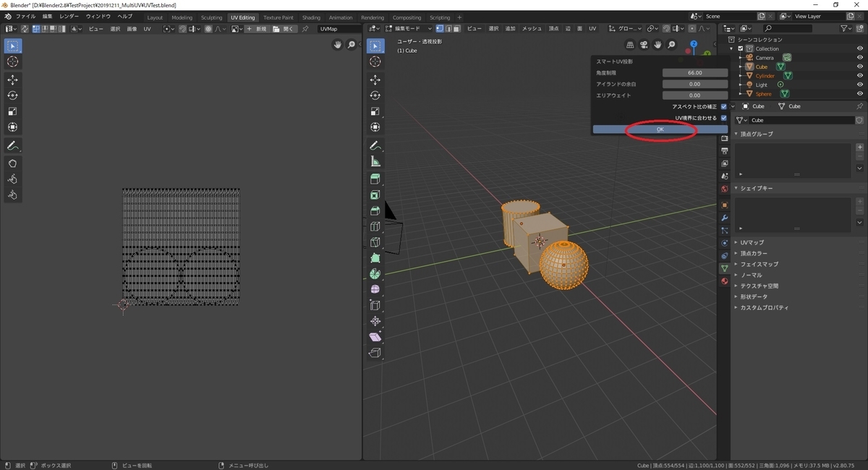Image resolution: width=868 pixels, height=470 pixels.
Task: Select the Rip Region tool
Action: pyautogui.click(x=375, y=354)
